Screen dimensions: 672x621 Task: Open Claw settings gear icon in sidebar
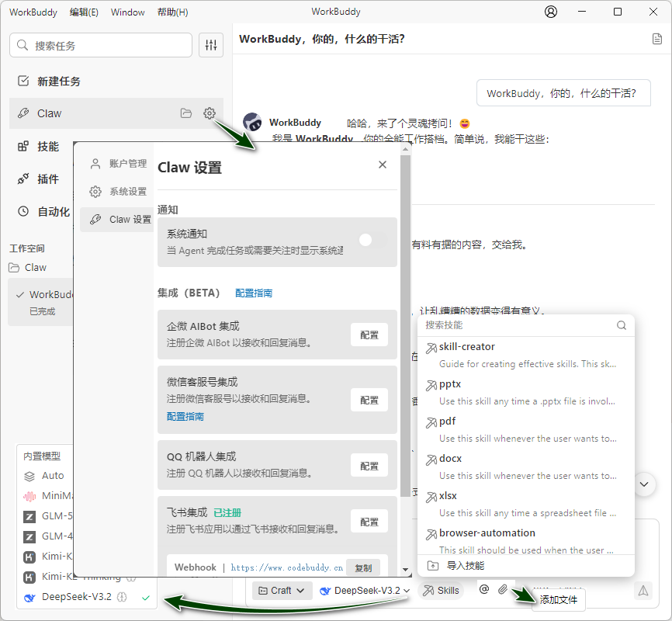[x=210, y=113]
